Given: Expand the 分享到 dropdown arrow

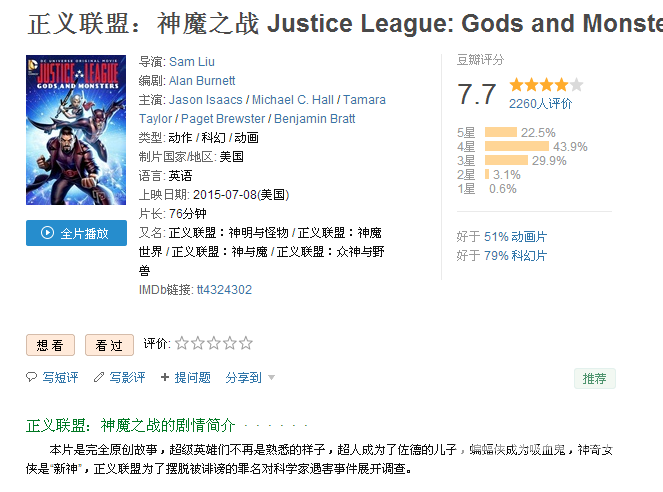Looking at the screenshot, I should pos(271,377).
